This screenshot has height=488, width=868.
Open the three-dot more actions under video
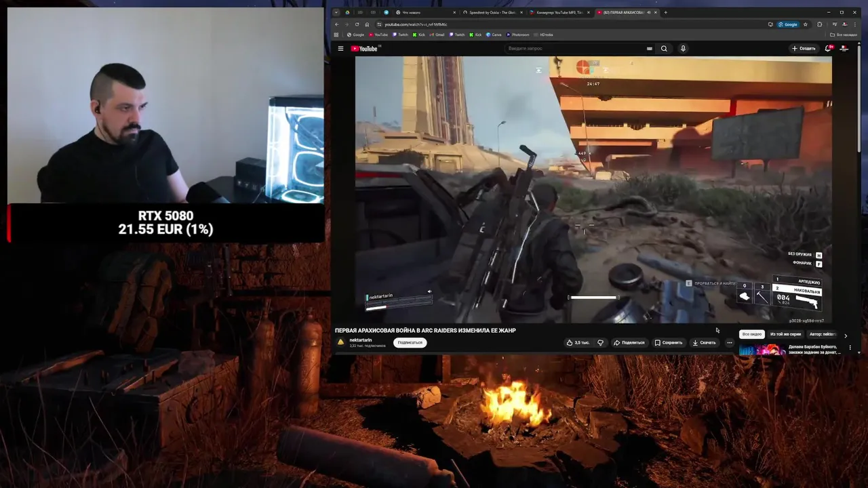[x=729, y=342]
